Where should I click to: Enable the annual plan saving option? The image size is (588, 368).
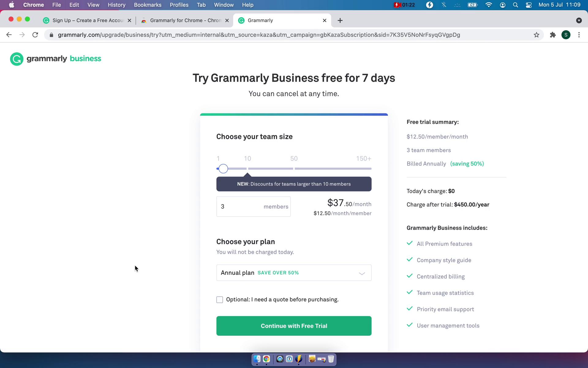pyautogui.click(x=294, y=273)
